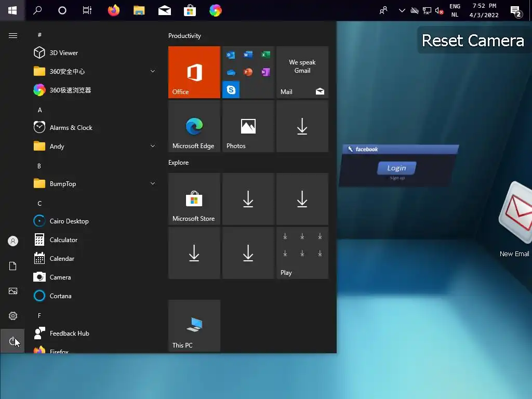Expand the BumpTop folder chevron

click(153, 183)
